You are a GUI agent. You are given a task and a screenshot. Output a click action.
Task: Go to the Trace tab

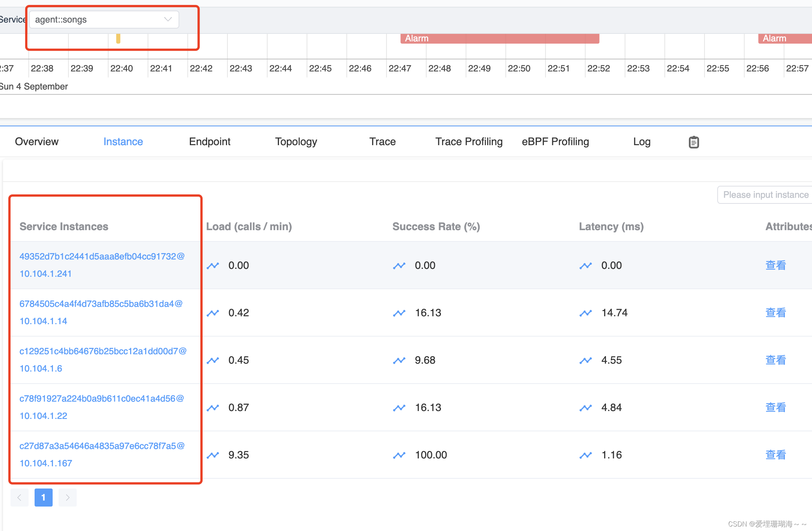point(383,141)
